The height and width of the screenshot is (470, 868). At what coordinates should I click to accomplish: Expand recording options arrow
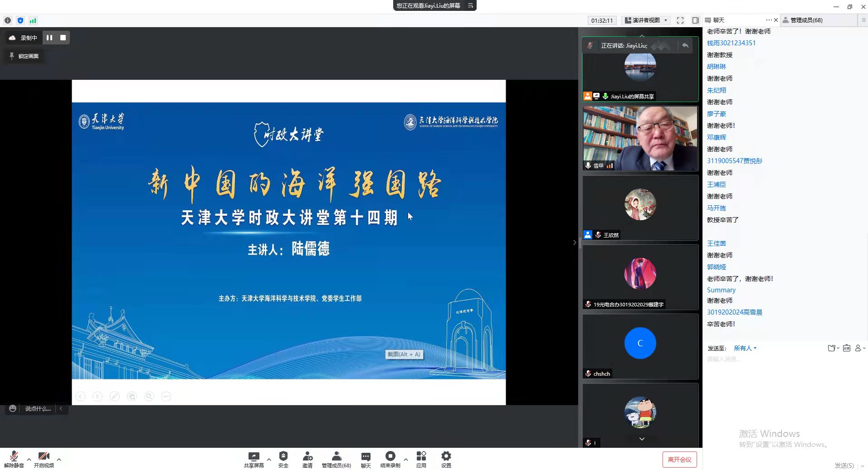click(406, 460)
